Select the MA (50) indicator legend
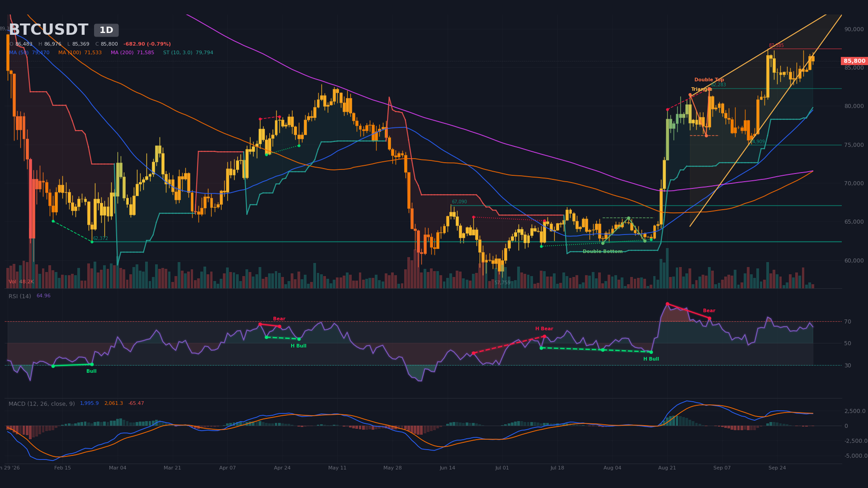The image size is (868, 488). click(x=29, y=53)
